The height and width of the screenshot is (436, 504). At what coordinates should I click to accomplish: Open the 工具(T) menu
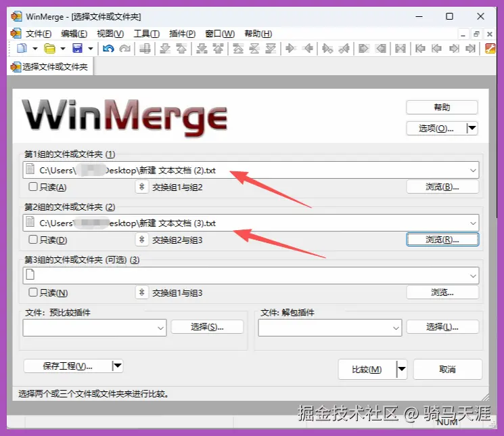pos(147,34)
